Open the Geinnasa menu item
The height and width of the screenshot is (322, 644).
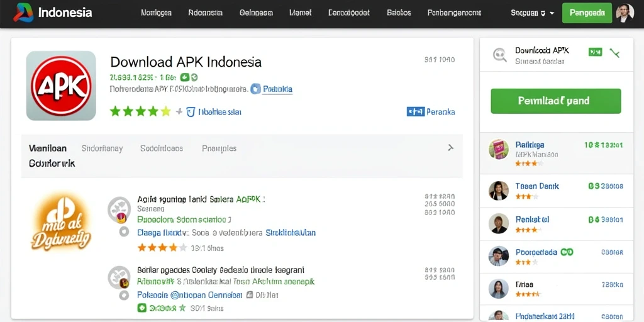(257, 13)
